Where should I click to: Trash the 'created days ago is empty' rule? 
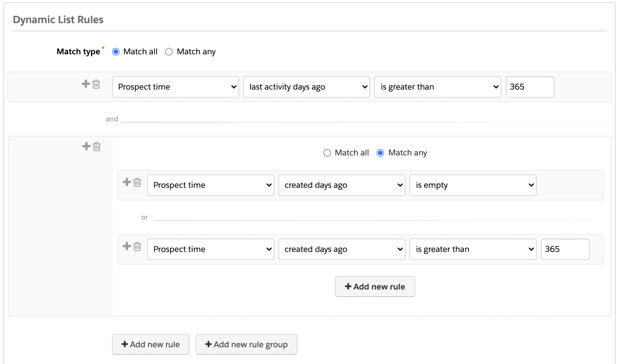(137, 182)
